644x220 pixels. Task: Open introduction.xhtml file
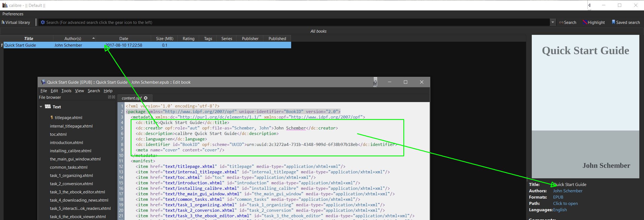(x=66, y=143)
